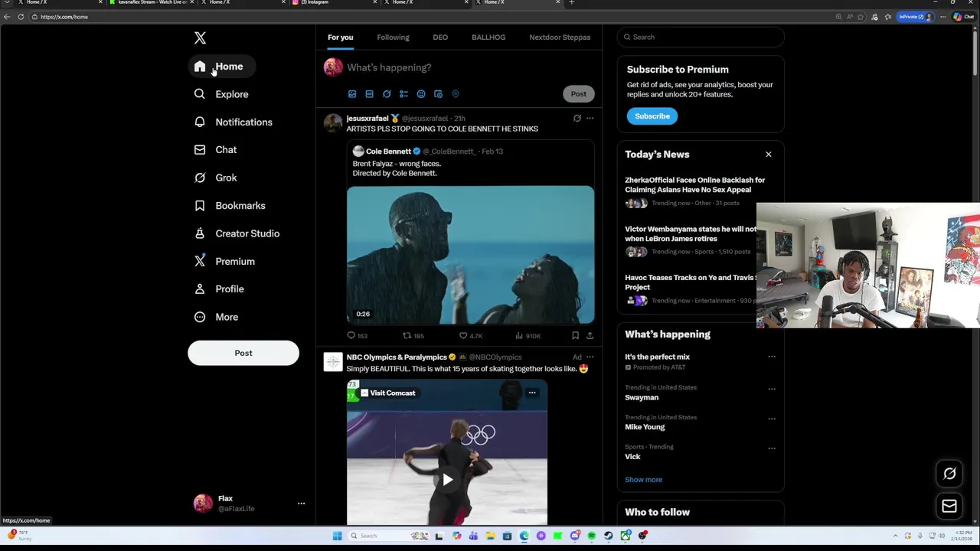Add a poll to the new post
This screenshot has height=551, width=980.
click(x=403, y=94)
